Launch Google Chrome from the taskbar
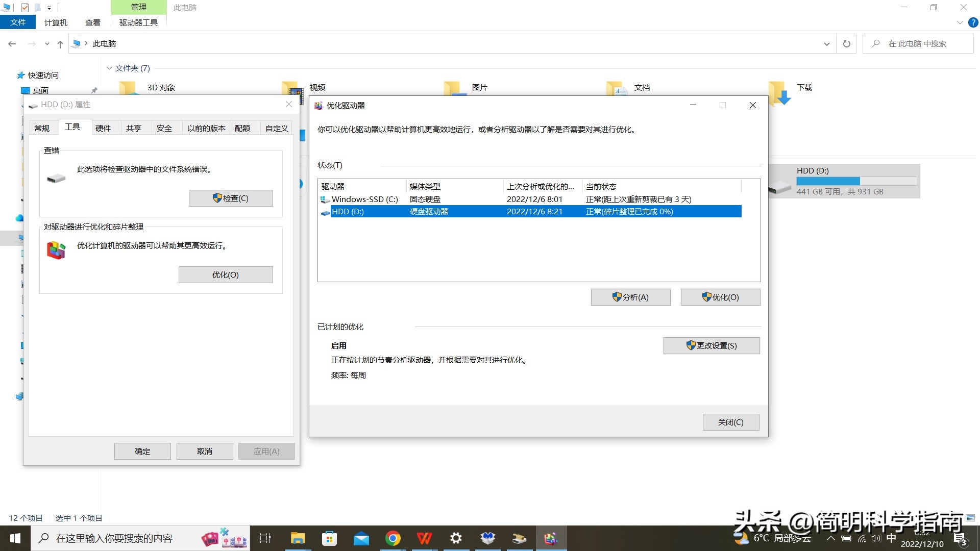The width and height of the screenshot is (980, 551). [393, 538]
